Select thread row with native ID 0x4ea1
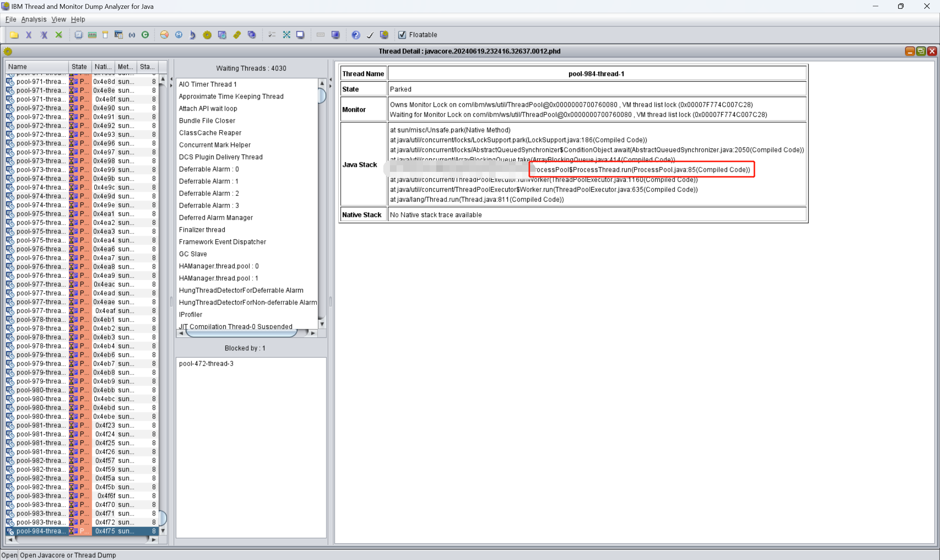Screen dimensions: 940x560 (x=82, y=214)
